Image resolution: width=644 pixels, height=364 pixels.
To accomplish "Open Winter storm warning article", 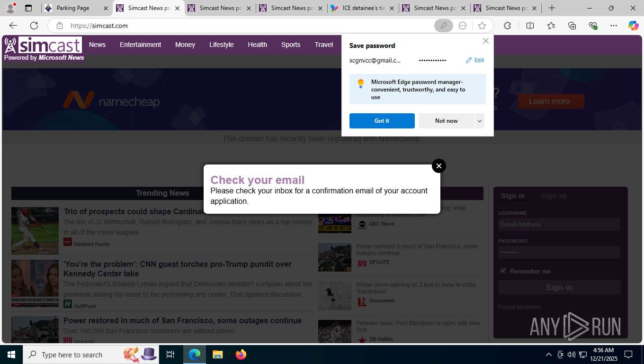I will (417, 288).
